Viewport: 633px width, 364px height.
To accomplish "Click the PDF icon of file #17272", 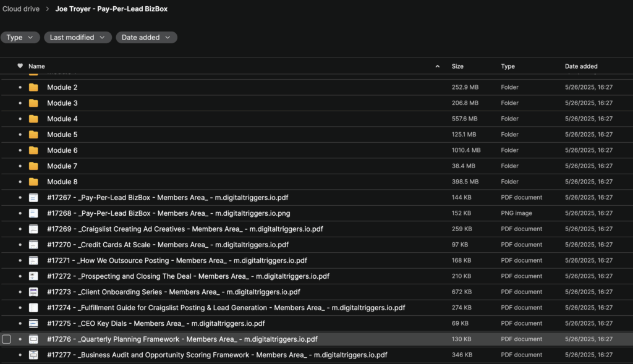I will [x=33, y=276].
